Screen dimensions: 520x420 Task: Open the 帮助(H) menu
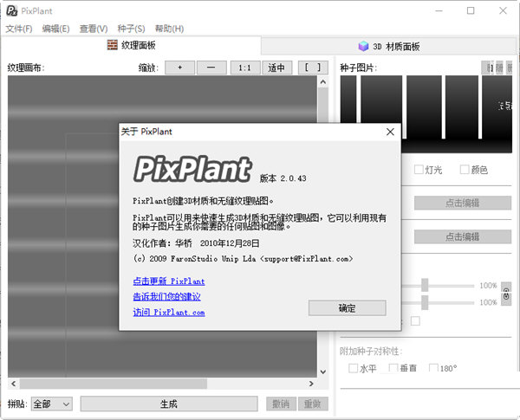point(169,29)
